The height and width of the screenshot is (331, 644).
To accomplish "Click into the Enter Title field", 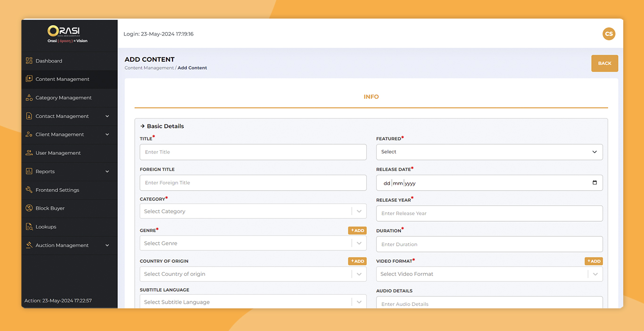I will pos(253,152).
